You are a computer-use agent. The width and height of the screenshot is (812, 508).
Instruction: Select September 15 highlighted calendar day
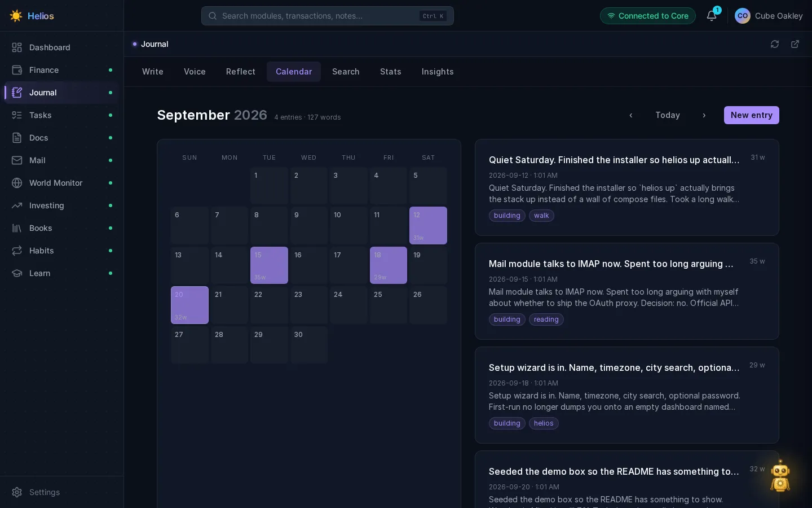pos(269,265)
